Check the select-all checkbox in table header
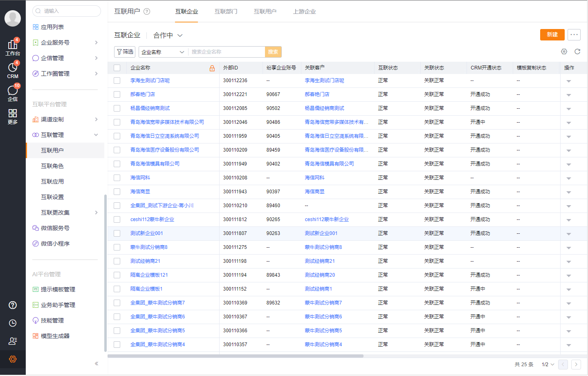The width and height of the screenshot is (588, 376). pyautogui.click(x=117, y=68)
